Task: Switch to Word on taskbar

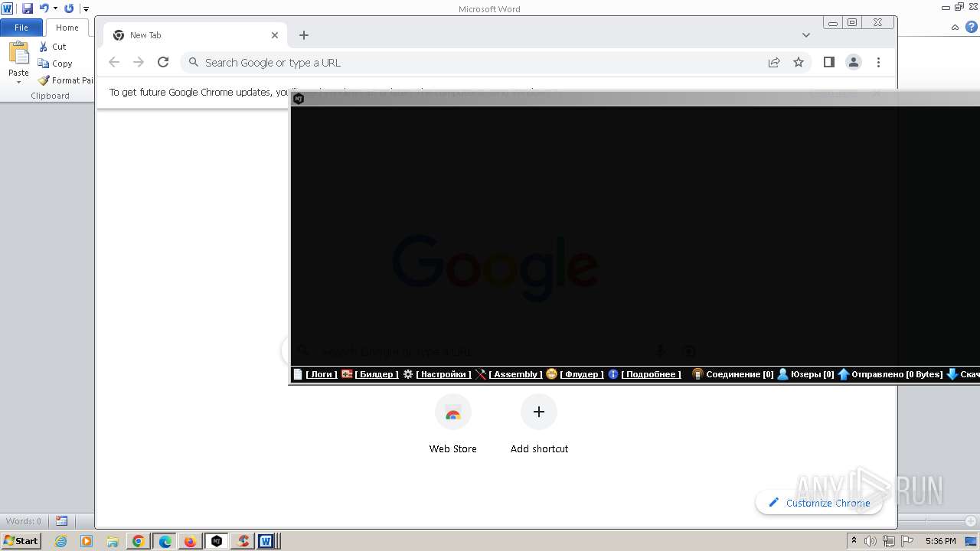Action: (267, 541)
